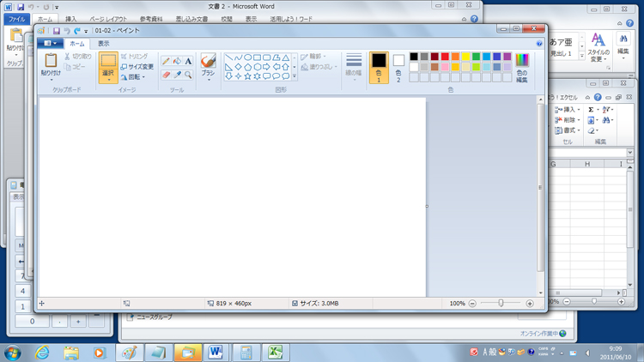Select the Eraser tool in Paint
The width and height of the screenshot is (644, 362).
point(166,75)
